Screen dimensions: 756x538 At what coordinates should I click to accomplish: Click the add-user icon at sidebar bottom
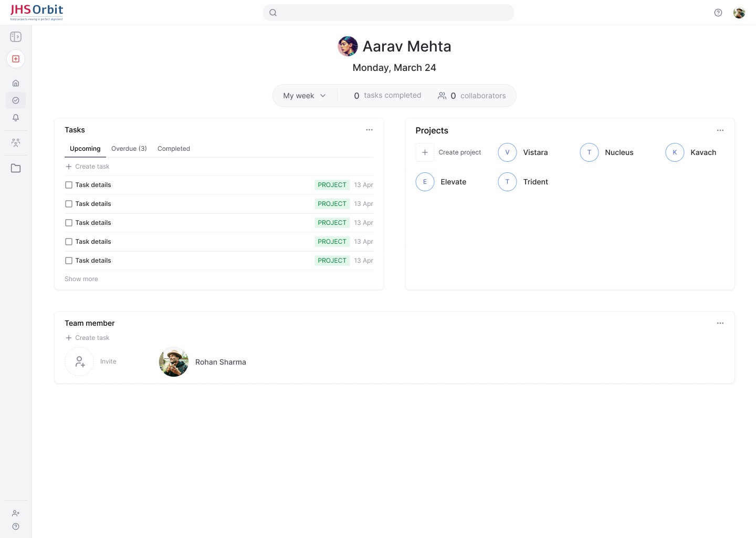16,513
